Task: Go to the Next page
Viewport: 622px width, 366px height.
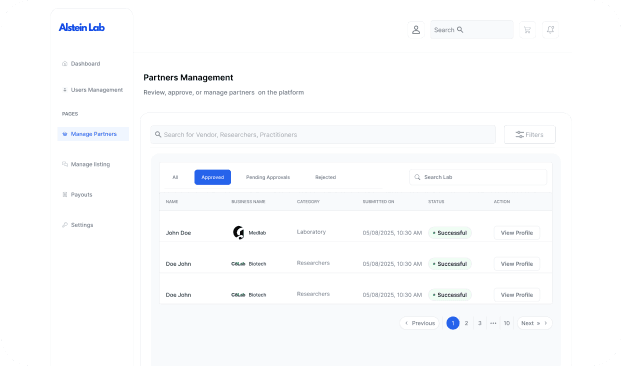Action: click(534, 323)
